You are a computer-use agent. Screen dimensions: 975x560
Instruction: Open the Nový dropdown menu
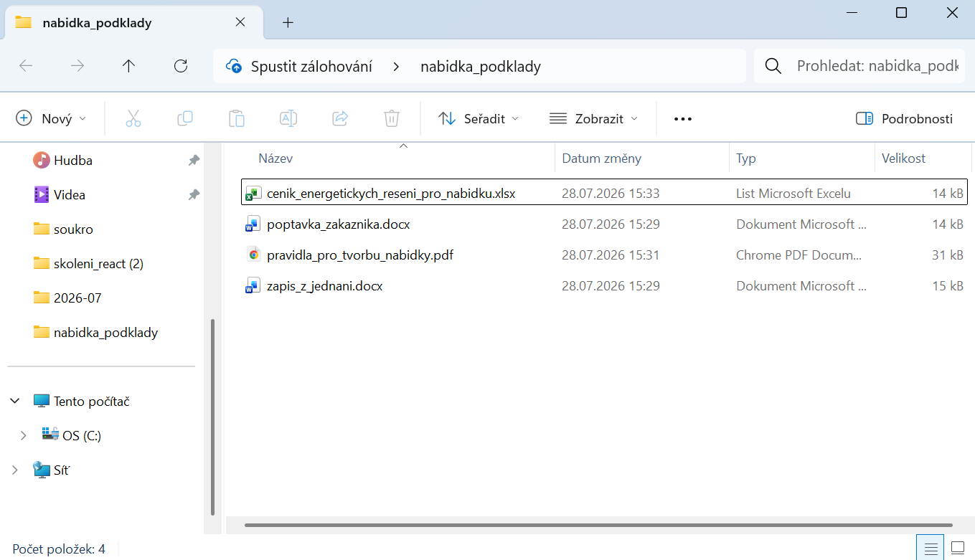(x=51, y=119)
